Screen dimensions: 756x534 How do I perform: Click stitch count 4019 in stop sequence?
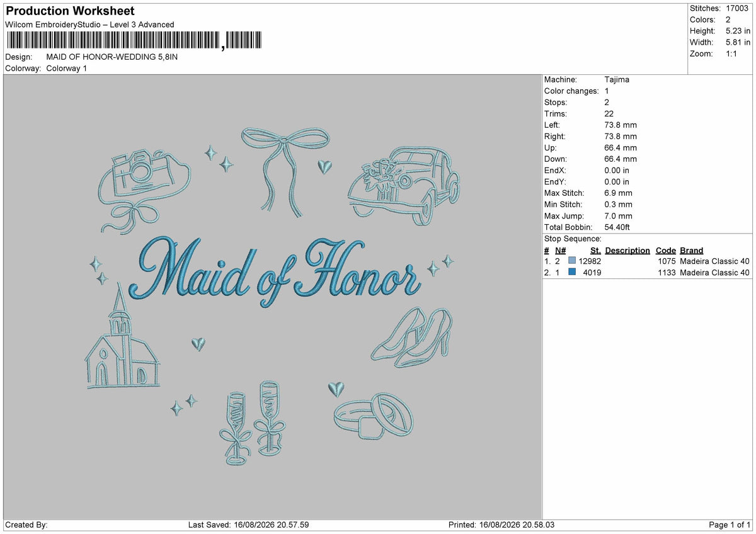592,272
